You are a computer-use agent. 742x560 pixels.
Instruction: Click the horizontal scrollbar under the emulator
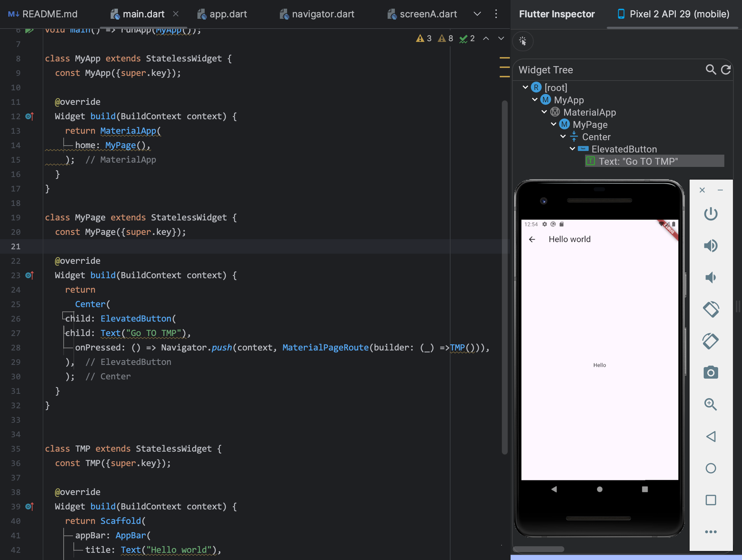pyautogui.click(x=538, y=549)
